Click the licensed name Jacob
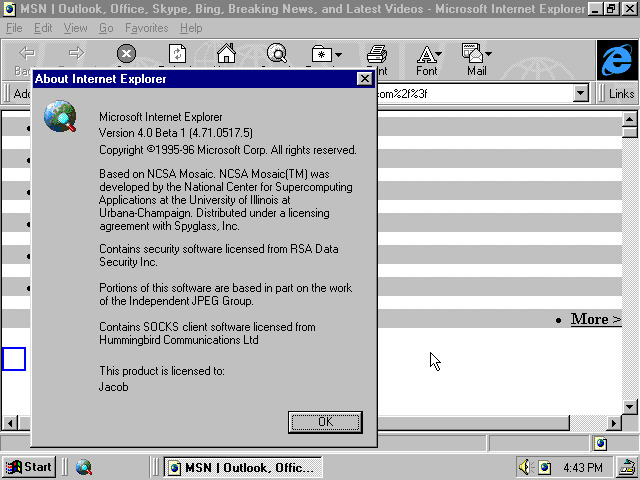 [113, 387]
